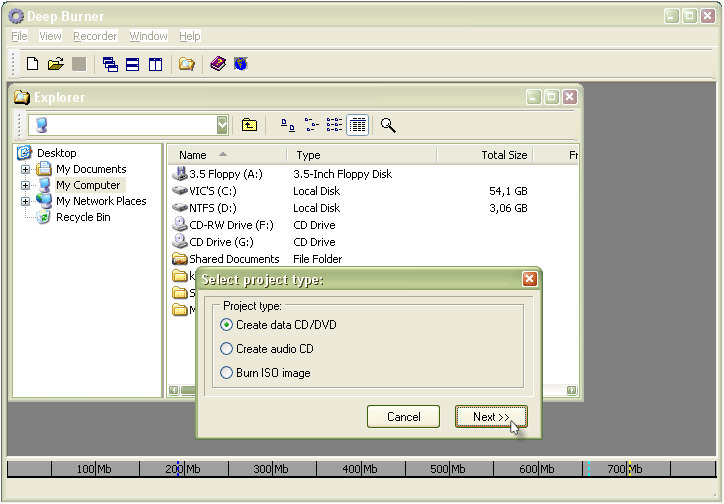Expand the My Documents tree node
The image size is (724, 504).
25,169
